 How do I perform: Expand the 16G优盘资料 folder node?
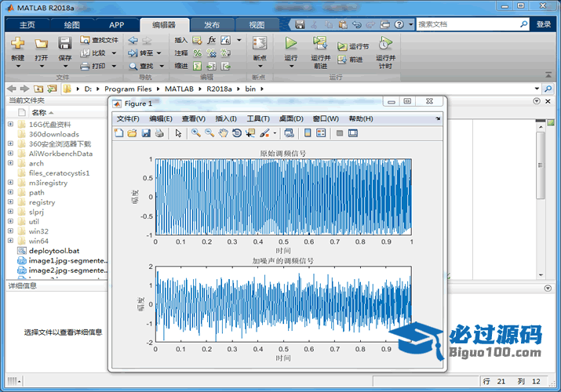[x=10, y=124]
